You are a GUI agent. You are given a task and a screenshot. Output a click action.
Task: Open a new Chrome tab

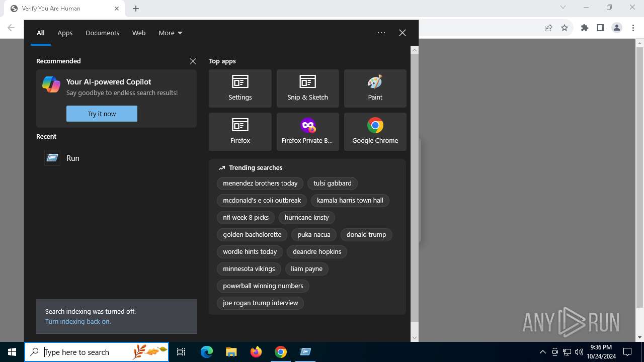[x=136, y=9]
